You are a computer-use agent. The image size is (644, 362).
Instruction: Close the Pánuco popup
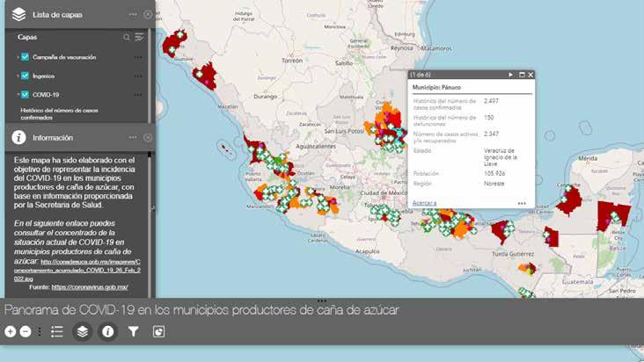[531, 75]
